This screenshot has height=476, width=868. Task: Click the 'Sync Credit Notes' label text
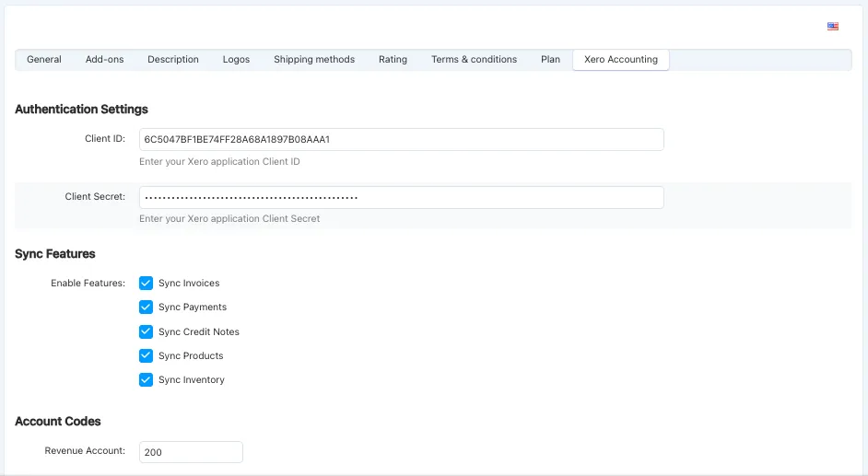pyautogui.click(x=199, y=331)
